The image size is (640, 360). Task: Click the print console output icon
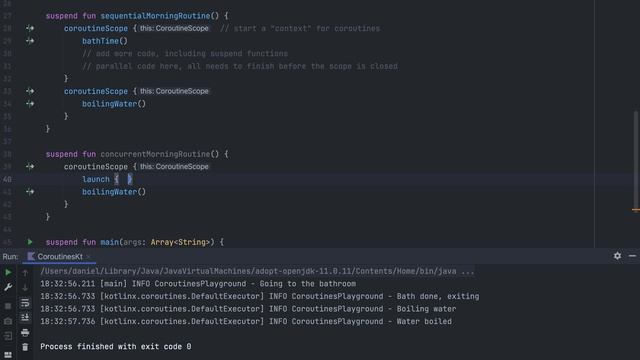coord(25,332)
